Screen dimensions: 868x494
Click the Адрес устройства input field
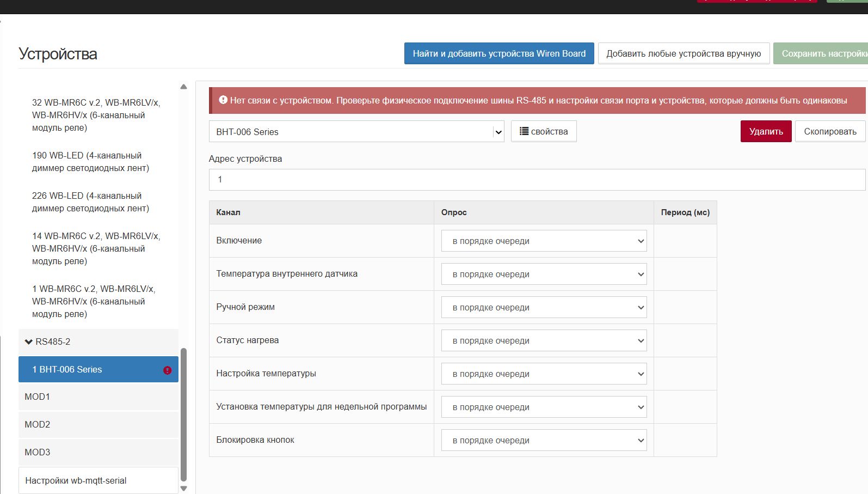pos(536,180)
